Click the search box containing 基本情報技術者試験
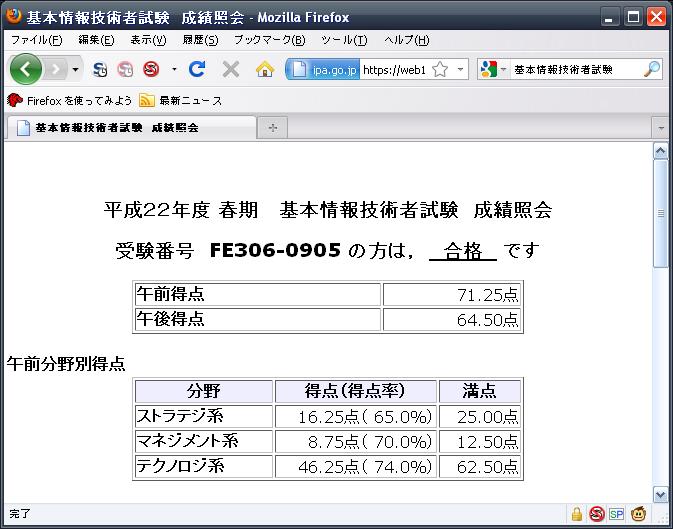 [x=576, y=69]
